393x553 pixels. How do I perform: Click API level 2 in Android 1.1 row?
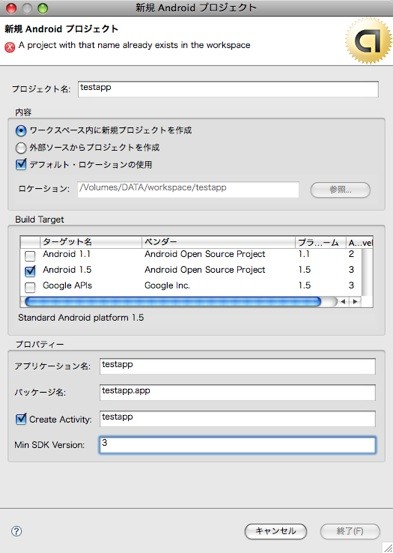[351, 254]
